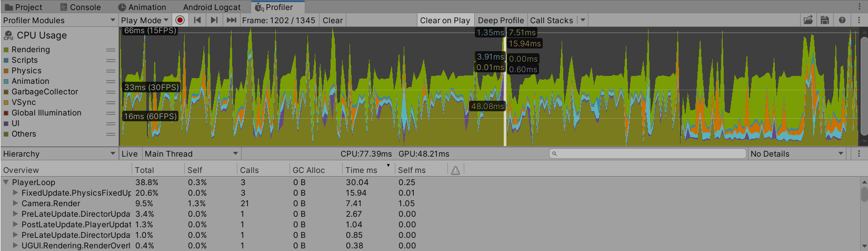Expand the Camera.Render row
The width and height of the screenshot is (868, 251).
tap(15, 203)
